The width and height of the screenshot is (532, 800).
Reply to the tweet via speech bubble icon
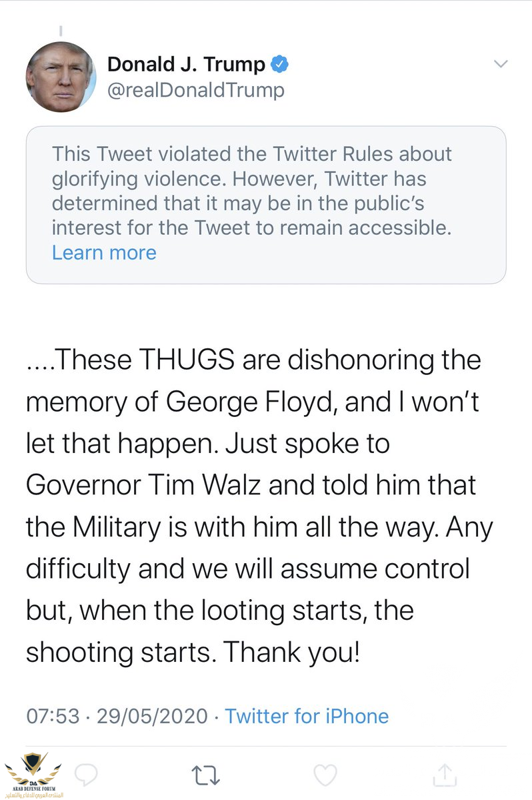coord(86,774)
